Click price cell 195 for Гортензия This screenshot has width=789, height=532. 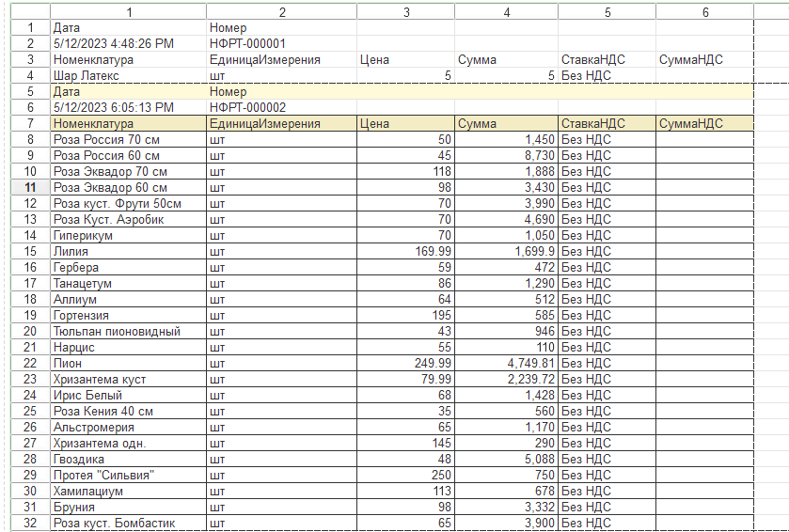405,315
